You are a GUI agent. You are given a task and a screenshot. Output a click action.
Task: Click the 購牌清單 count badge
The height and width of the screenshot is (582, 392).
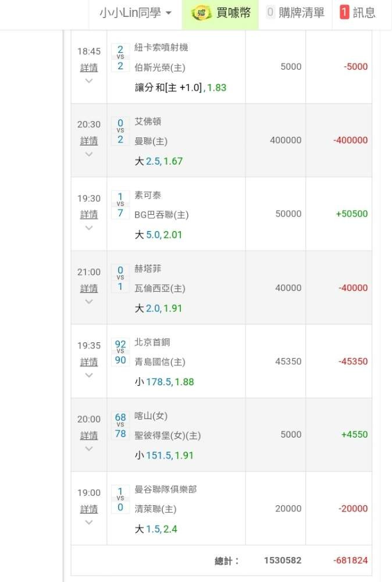270,13
